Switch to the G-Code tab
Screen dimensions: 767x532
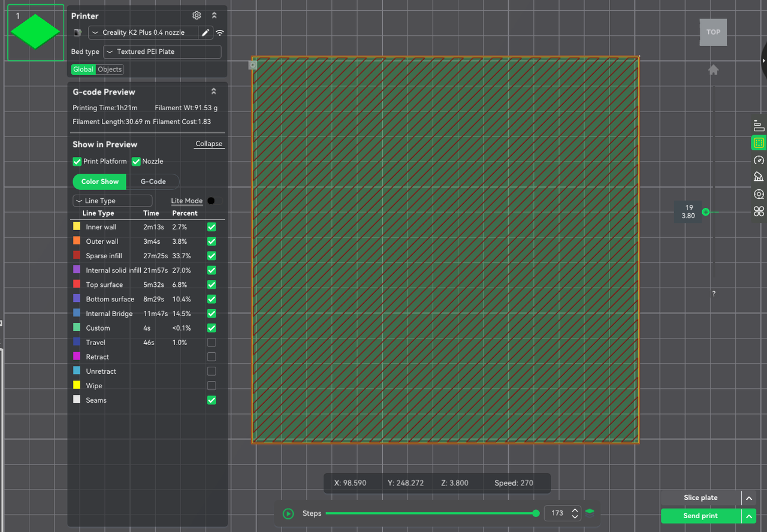click(153, 182)
